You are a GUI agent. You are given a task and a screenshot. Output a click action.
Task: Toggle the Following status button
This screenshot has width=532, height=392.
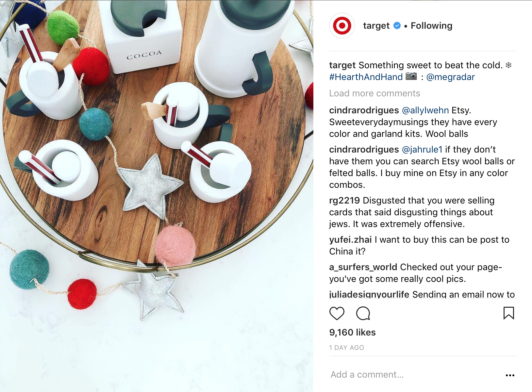431,25
